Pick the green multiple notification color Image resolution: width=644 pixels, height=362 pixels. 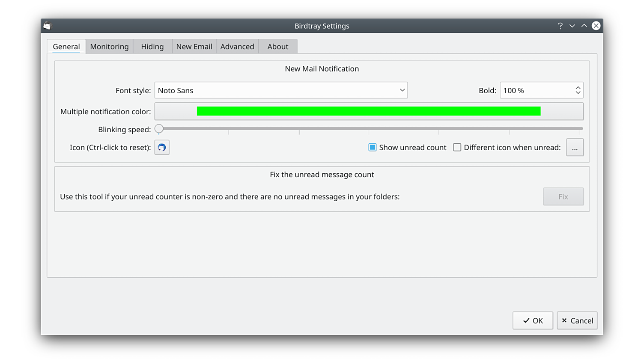369,111
